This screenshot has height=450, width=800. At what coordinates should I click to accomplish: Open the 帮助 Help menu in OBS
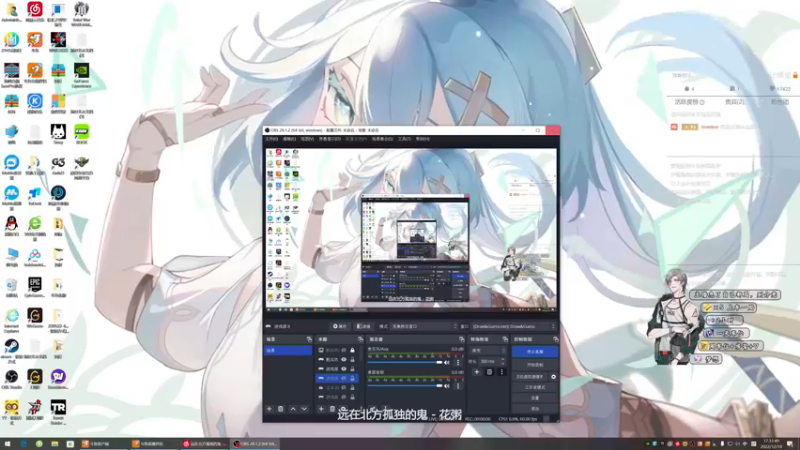pos(422,139)
